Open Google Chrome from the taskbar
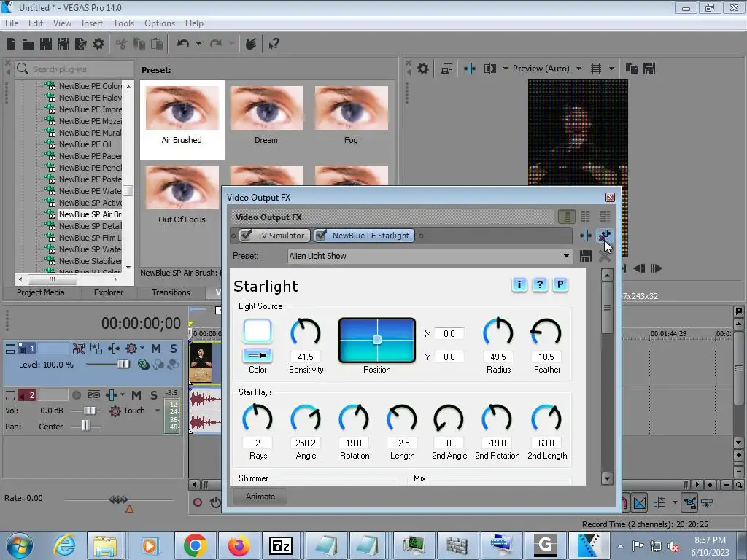747x560 pixels. (194, 545)
